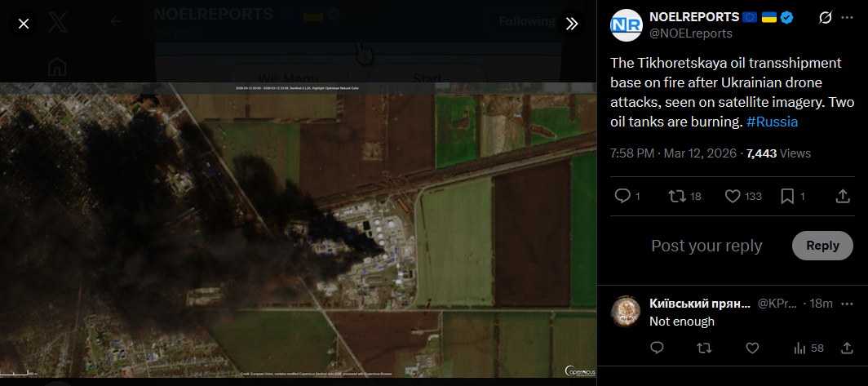
Task: Open the NOELREPORTS display name link
Action: point(695,17)
